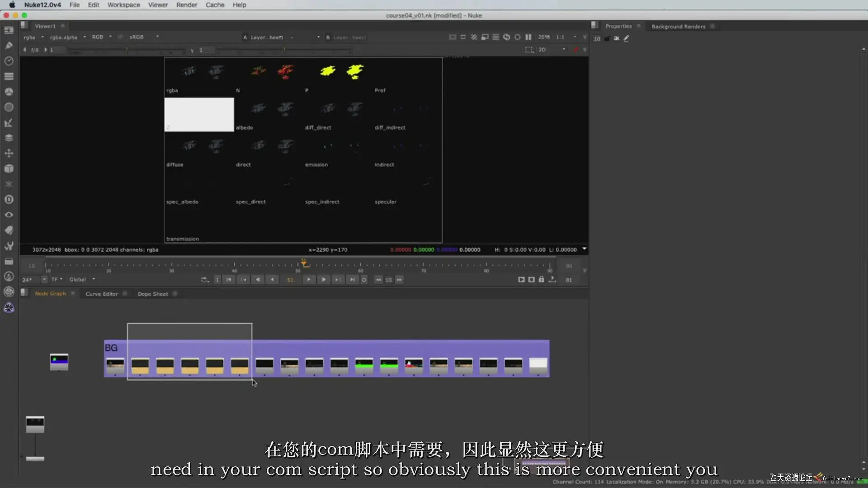This screenshot has height=488, width=868.
Task: Open the Render menu
Action: click(186, 5)
